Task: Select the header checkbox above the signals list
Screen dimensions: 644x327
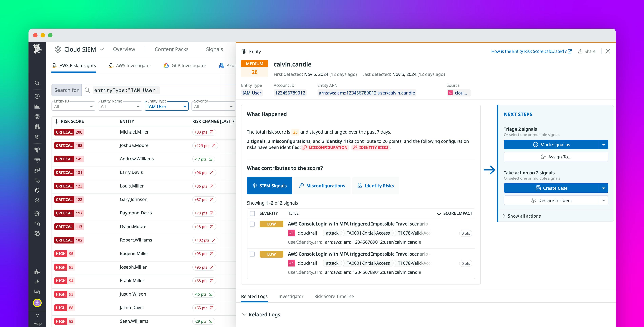Action: (252, 213)
